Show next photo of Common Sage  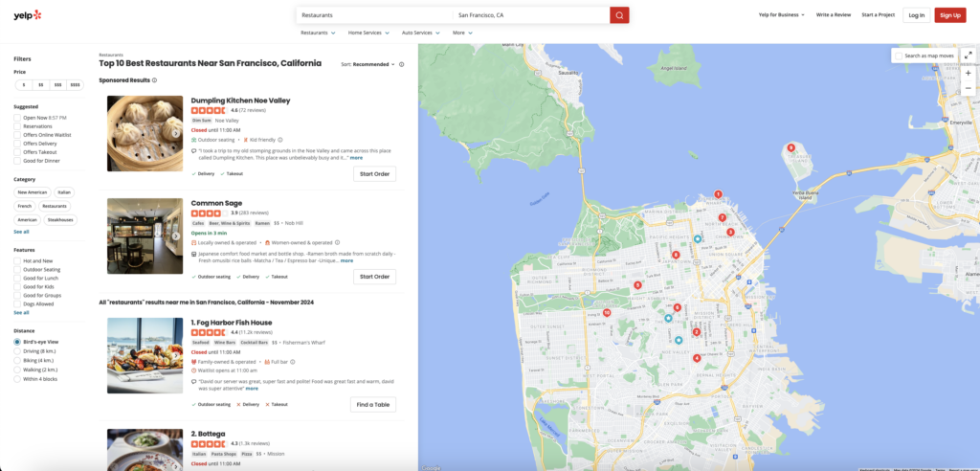[x=176, y=235]
